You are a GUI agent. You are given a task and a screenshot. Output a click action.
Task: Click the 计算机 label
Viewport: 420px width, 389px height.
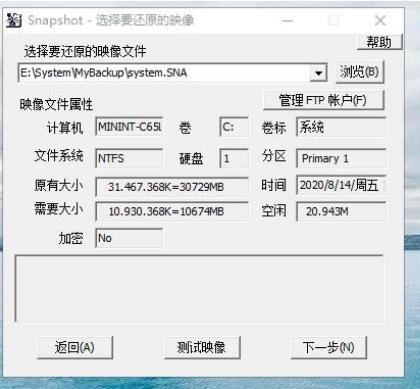point(65,128)
